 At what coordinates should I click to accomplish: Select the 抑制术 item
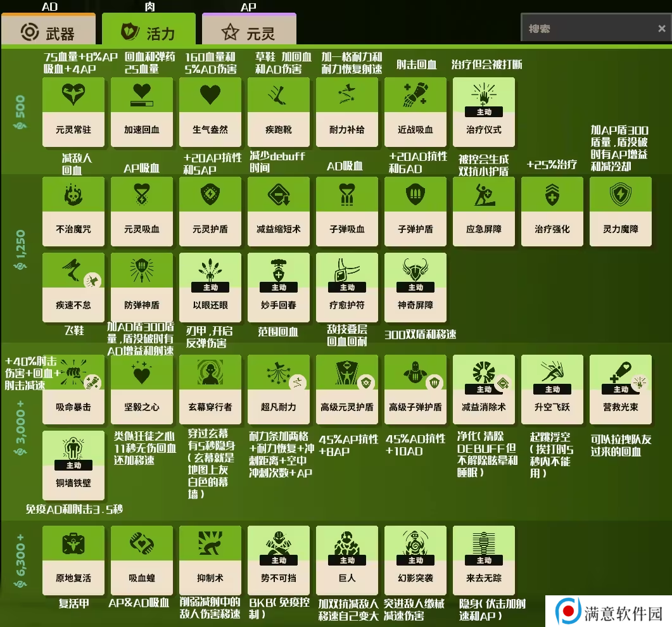(x=210, y=560)
